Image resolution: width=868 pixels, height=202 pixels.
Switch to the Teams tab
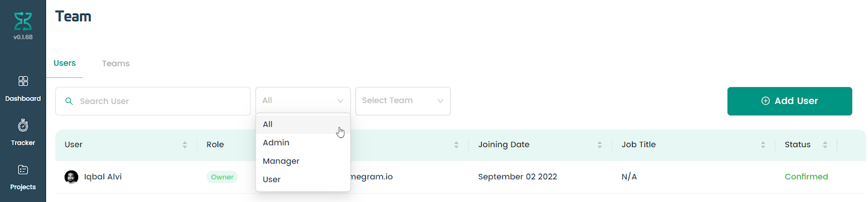click(116, 63)
